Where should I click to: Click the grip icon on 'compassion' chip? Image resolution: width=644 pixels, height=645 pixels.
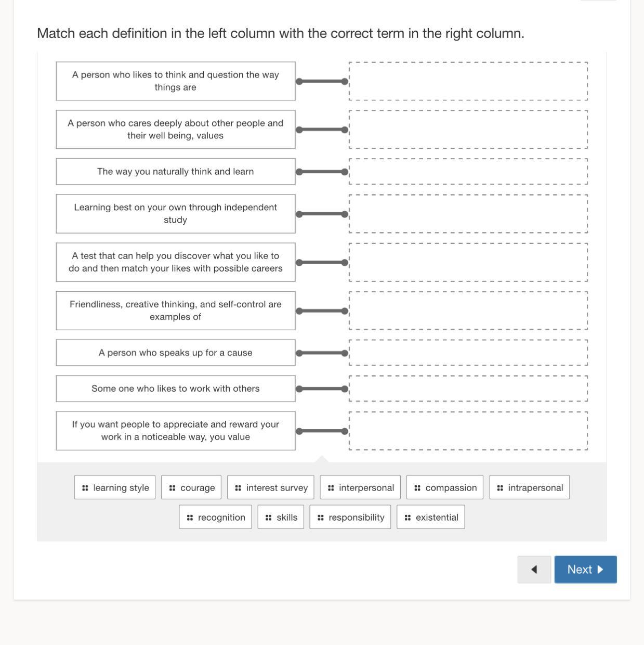point(417,488)
